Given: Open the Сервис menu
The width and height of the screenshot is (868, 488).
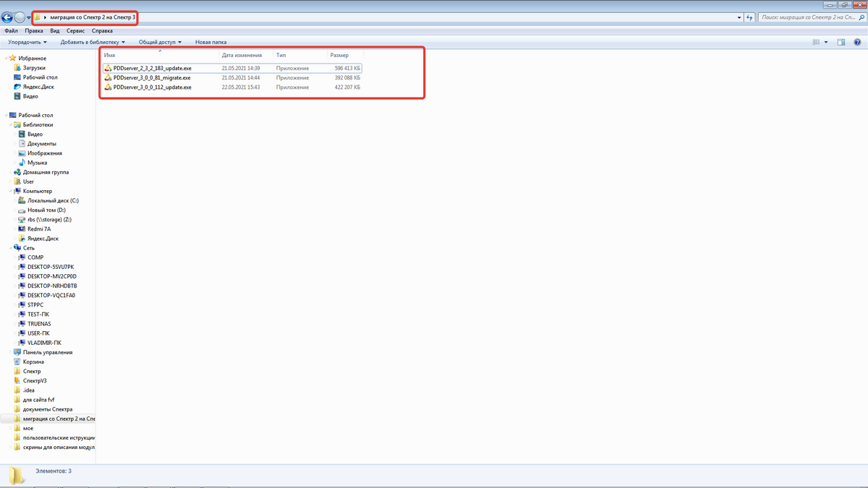Looking at the screenshot, I should point(75,31).
